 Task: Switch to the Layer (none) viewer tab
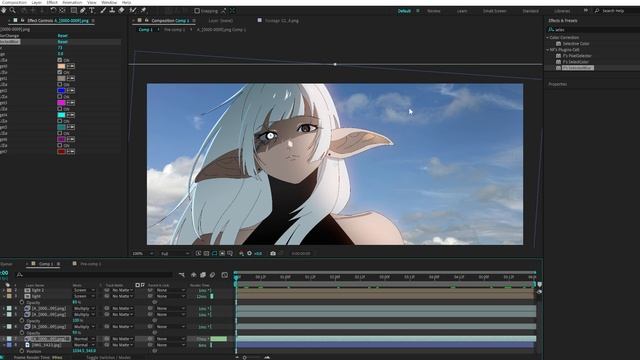(x=220, y=20)
